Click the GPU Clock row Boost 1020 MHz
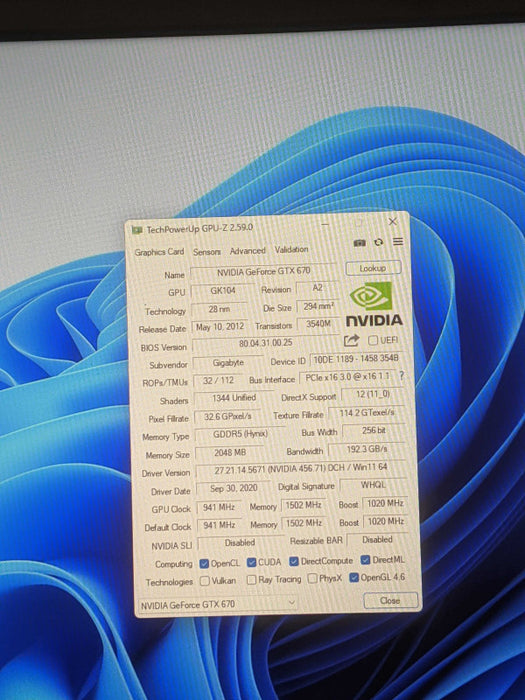Image resolution: width=525 pixels, height=700 pixels. (385, 504)
